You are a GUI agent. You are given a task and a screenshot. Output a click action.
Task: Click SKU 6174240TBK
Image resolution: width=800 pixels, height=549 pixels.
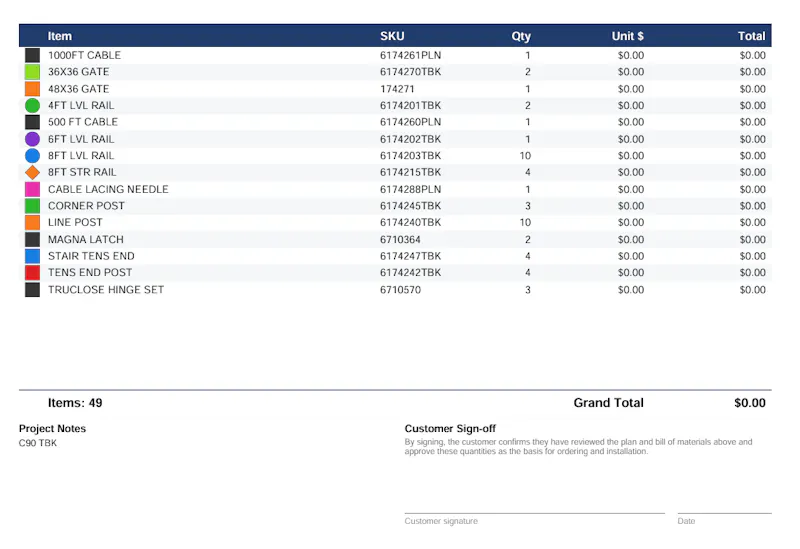click(410, 222)
